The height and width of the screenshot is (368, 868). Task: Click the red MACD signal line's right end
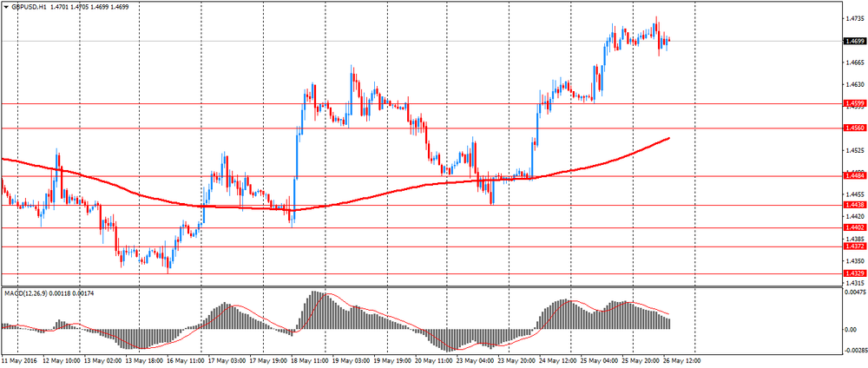(669, 314)
